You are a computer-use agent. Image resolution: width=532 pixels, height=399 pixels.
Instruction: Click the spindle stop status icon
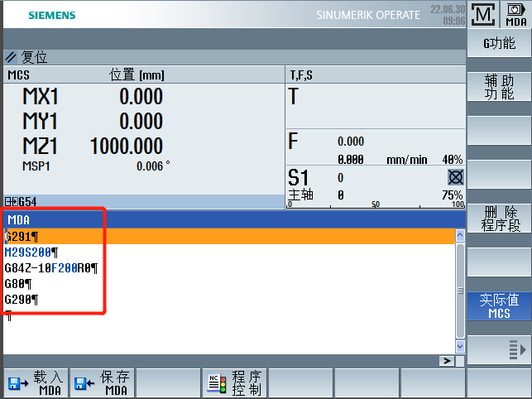coord(455,176)
